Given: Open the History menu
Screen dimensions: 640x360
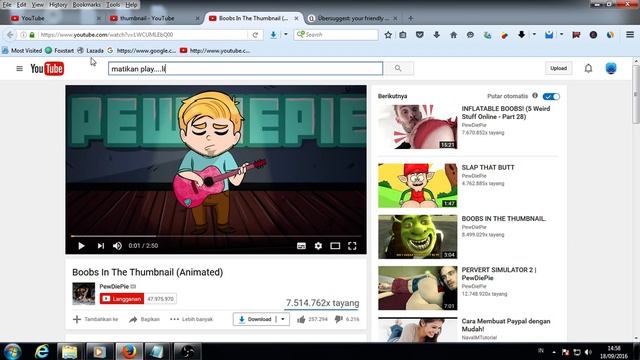Looking at the screenshot, I should coord(58,5).
